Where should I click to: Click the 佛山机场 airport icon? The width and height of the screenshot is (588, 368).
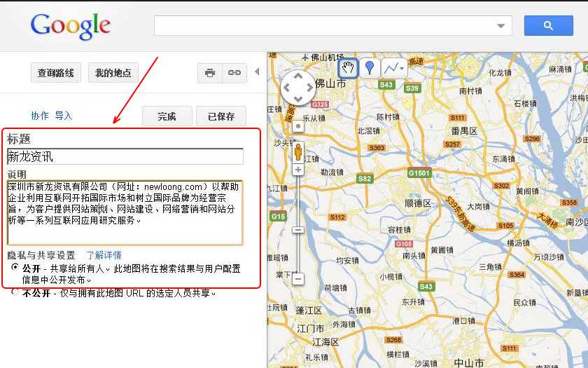tap(305, 57)
